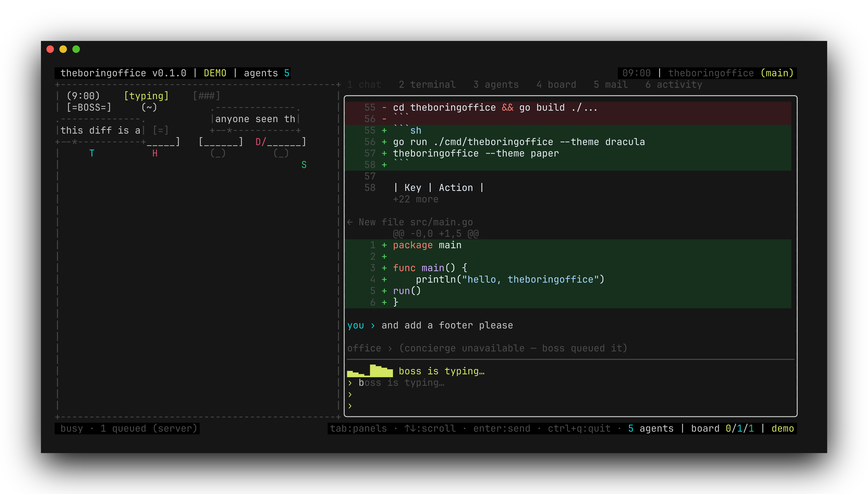The width and height of the screenshot is (868, 494).
Task: Click the 'this diff is a' speech bubble
Action: [100, 131]
